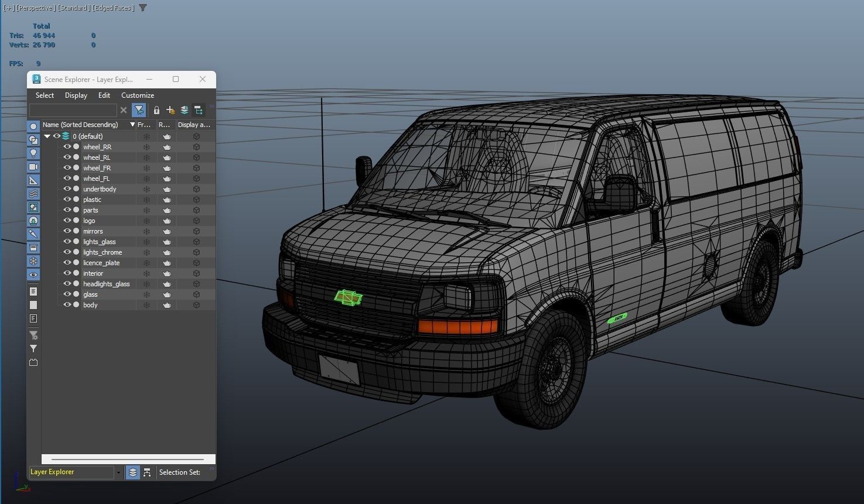Click the horizontal scrollbar in Scene Explorer
Image resolution: width=864 pixels, height=504 pixels.
click(128, 460)
